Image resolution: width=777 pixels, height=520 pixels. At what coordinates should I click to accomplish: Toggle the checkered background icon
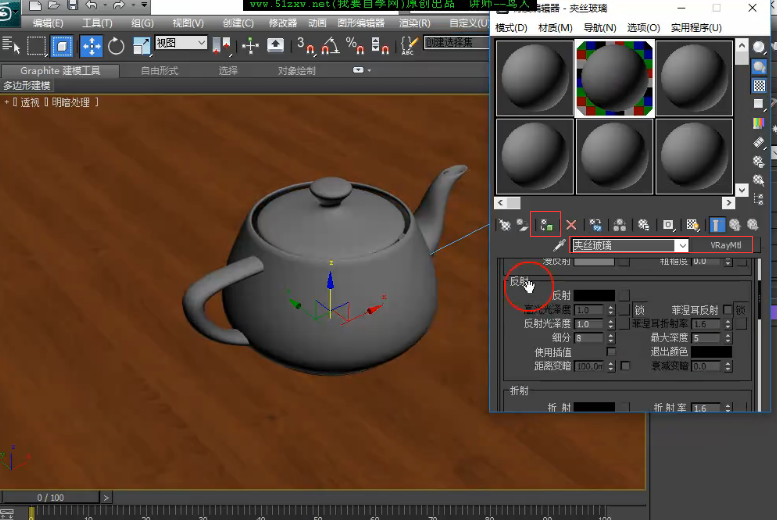[759, 86]
